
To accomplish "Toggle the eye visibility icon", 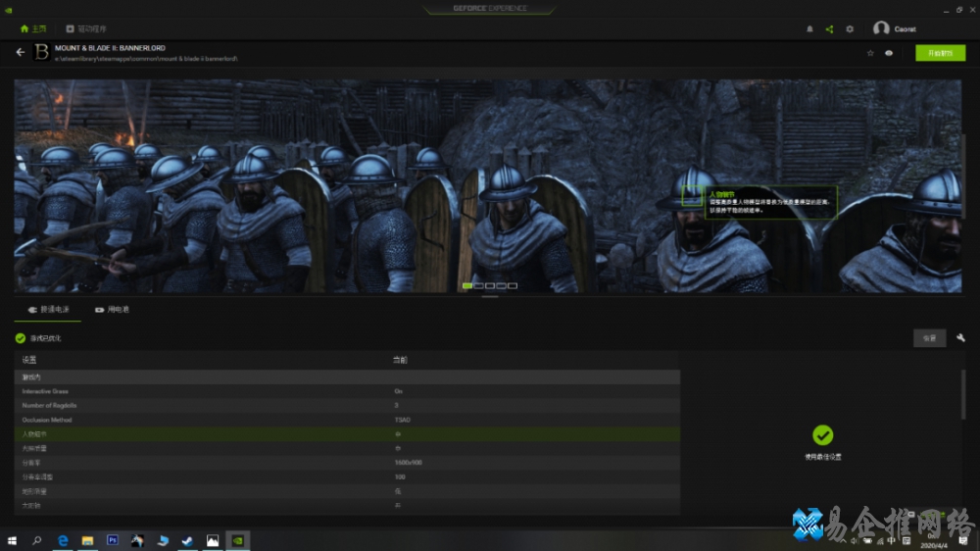I will click(x=889, y=53).
